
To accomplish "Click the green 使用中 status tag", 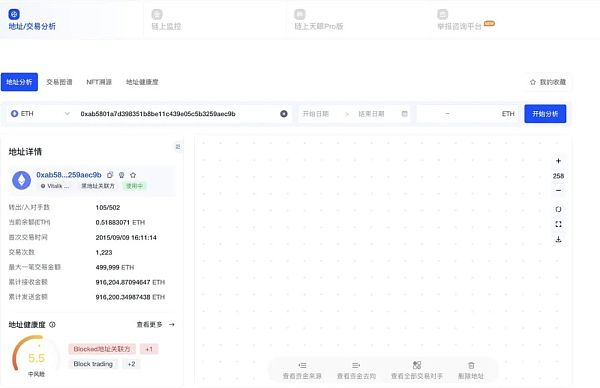I will click(134, 186).
